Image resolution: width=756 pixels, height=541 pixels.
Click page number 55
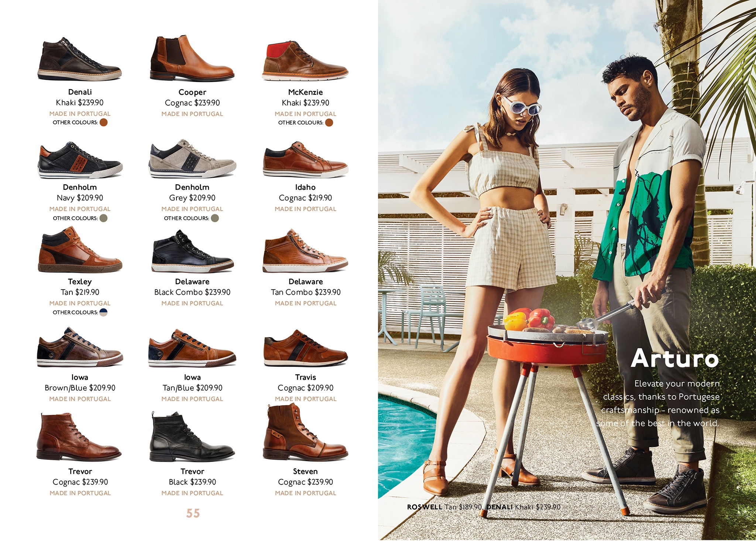pos(193,513)
